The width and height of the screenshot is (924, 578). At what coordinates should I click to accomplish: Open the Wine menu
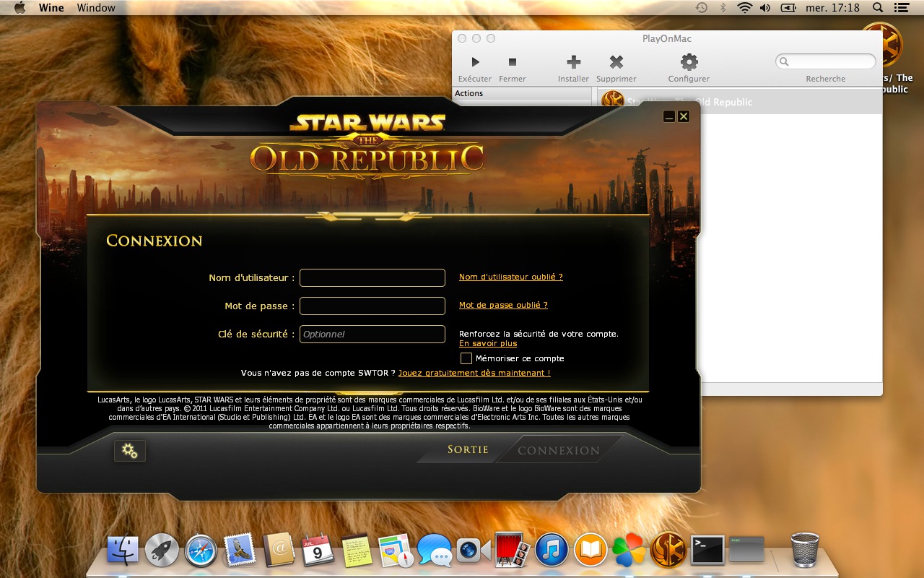click(x=51, y=7)
